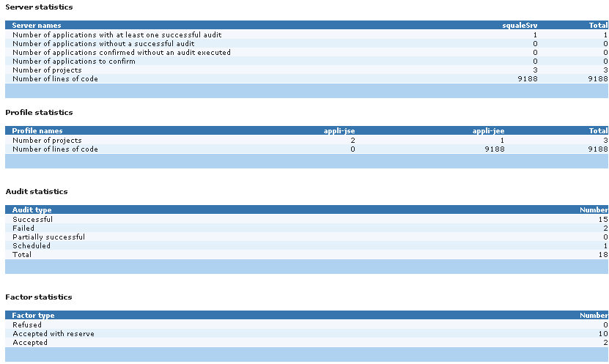This screenshot has width=609, height=364.
Task: Click the 'Accepted with reserve' factor row
Action: coord(306,334)
